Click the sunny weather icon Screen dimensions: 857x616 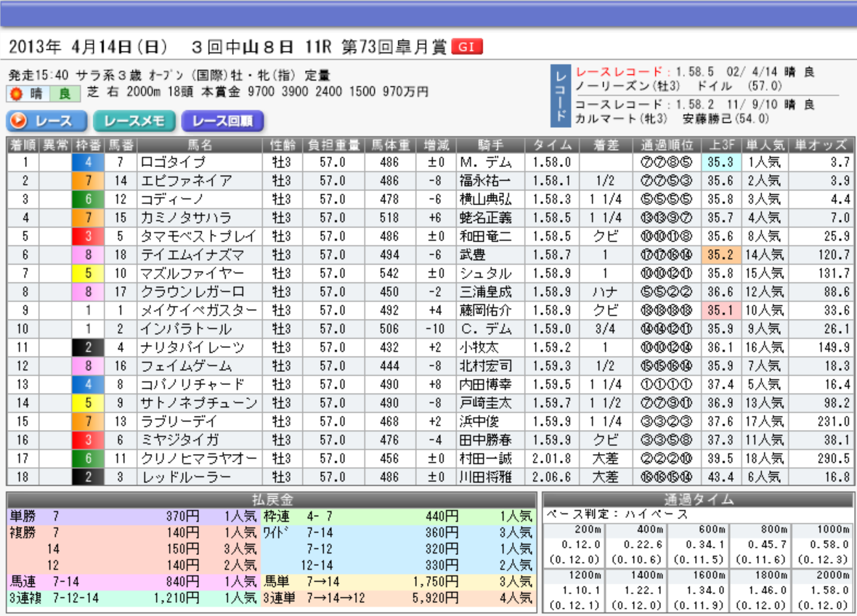17,94
